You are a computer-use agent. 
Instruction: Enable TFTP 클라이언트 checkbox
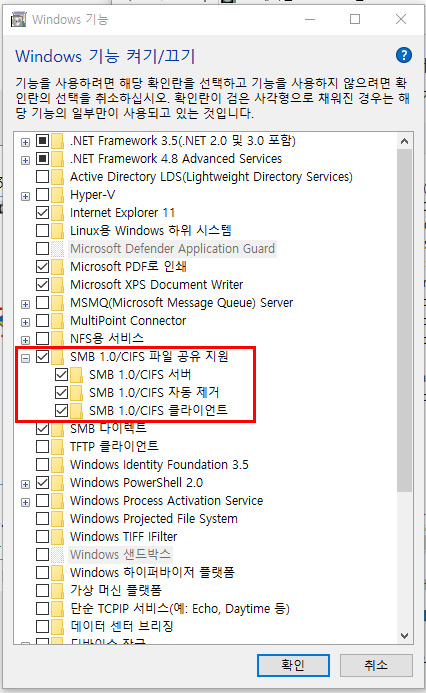pyautogui.click(x=42, y=446)
